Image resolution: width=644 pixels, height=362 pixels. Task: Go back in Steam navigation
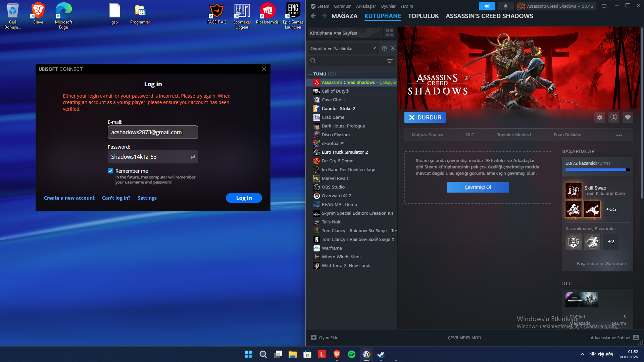point(313,16)
